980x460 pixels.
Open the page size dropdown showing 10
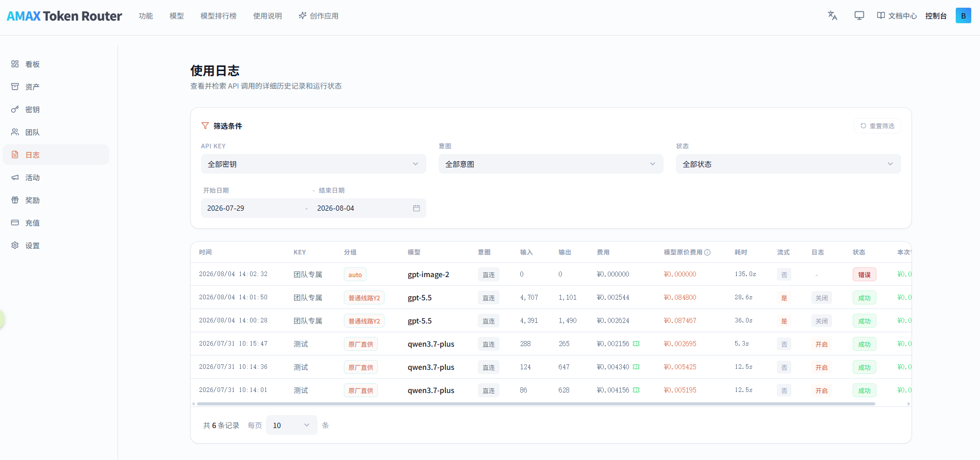tap(291, 425)
